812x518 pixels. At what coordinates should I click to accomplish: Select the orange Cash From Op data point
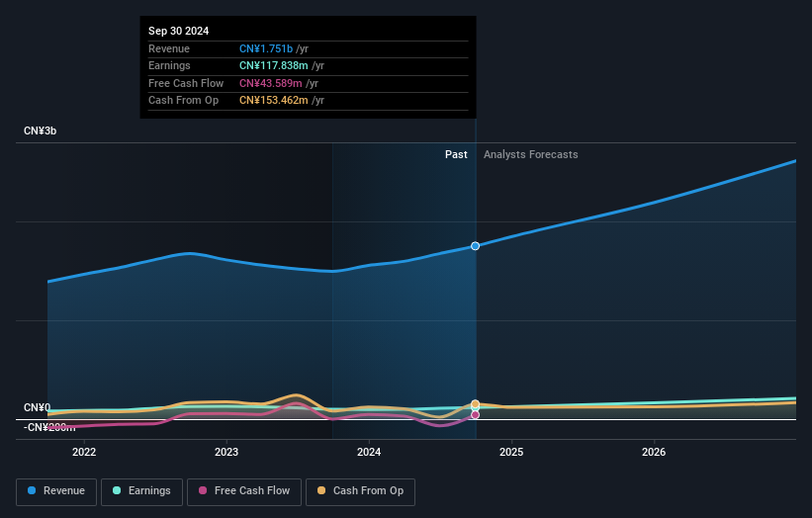coord(475,403)
